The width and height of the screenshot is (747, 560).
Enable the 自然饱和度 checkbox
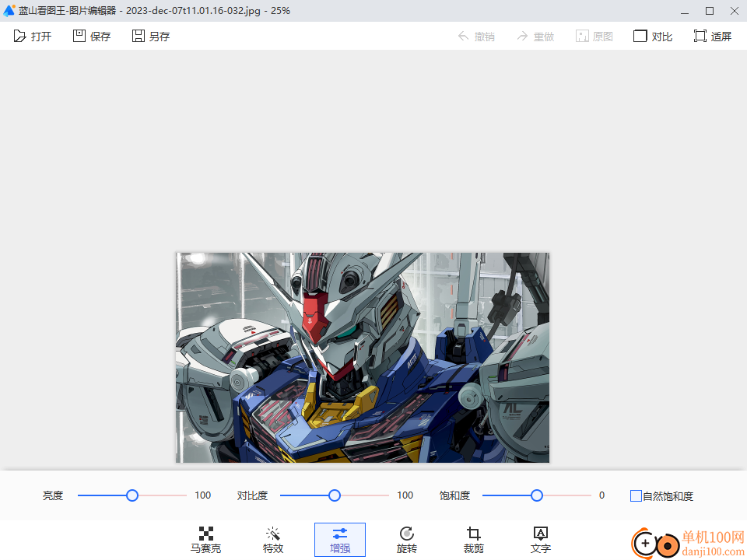(636, 495)
